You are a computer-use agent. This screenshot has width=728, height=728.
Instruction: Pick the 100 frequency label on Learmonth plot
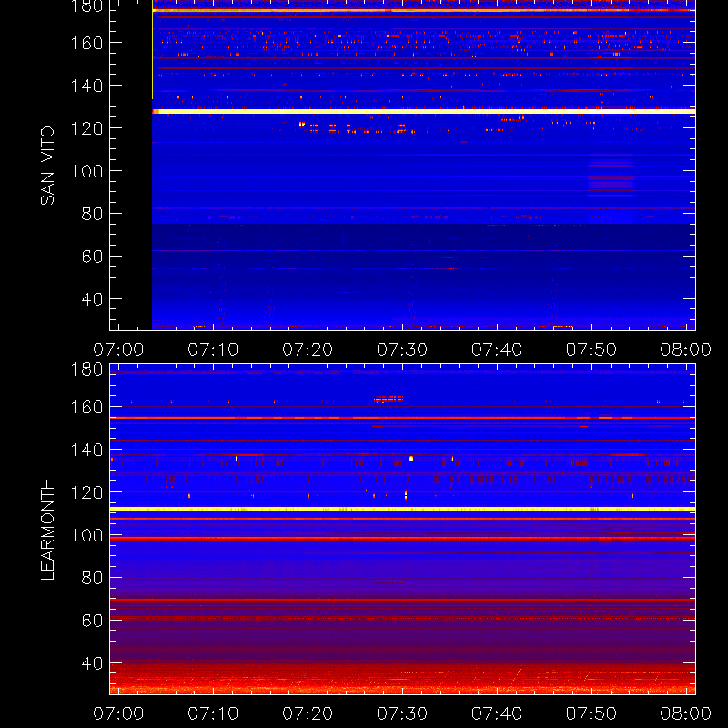click(x=86, y=535)
